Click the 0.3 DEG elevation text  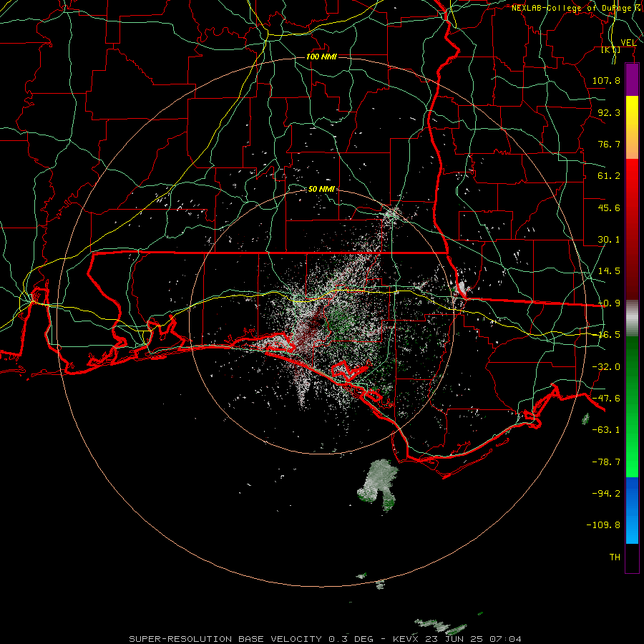coord(351,639)
